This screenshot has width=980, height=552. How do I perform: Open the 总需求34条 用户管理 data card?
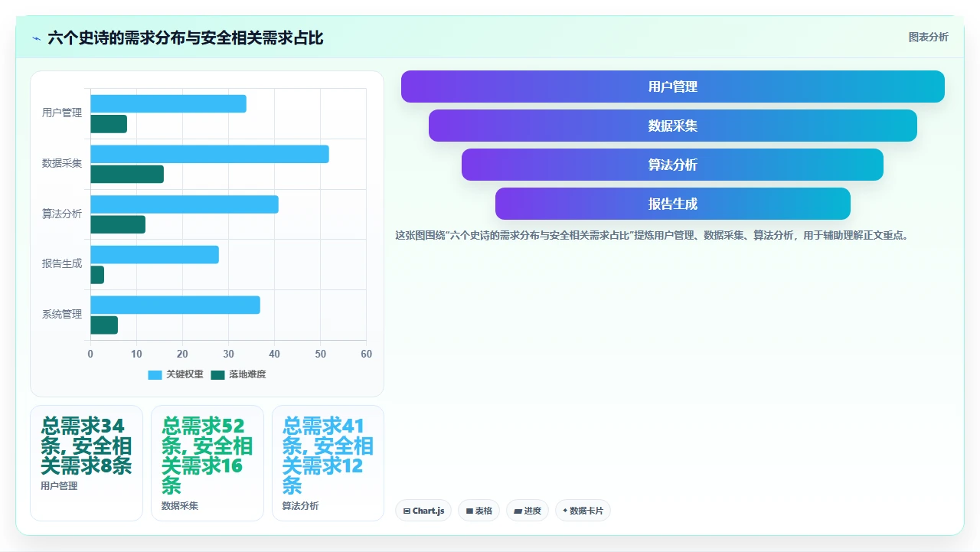[x=87, y=463]
